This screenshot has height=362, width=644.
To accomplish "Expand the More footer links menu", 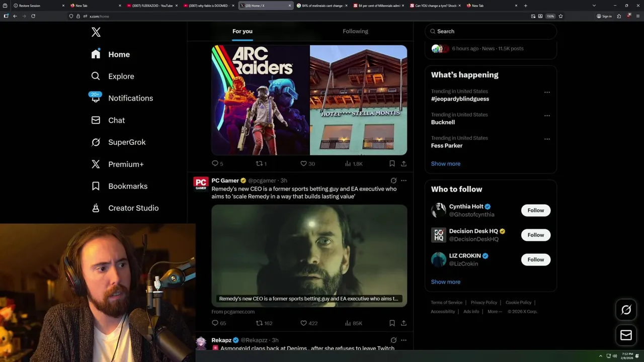I will pos(495,312).
